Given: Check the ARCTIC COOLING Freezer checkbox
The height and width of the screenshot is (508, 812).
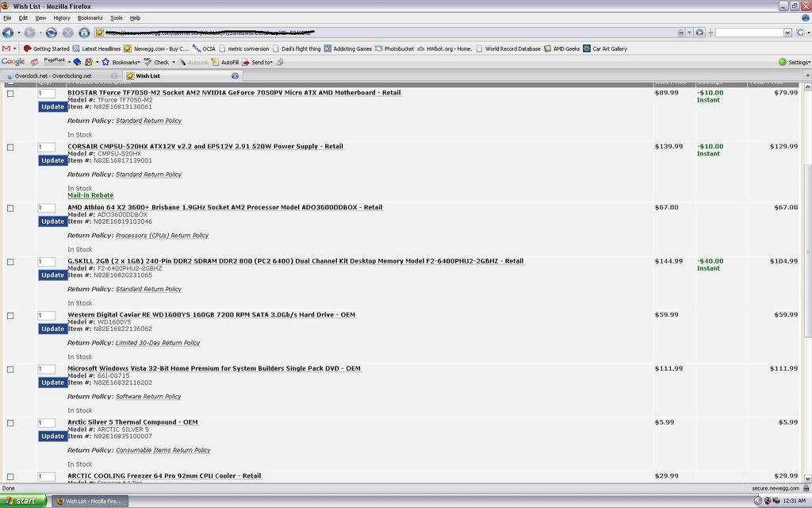Looking at the screenshot, I should click(10, 477).
